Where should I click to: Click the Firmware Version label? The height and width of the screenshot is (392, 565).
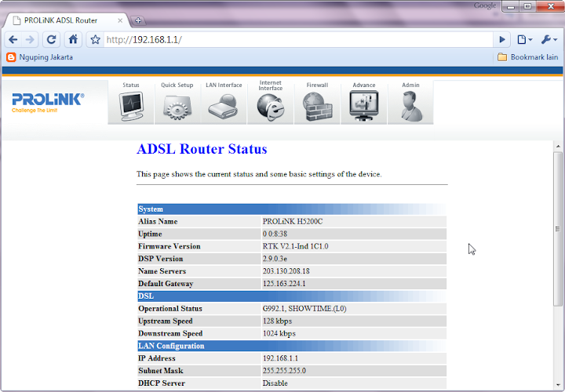[169, 247]
